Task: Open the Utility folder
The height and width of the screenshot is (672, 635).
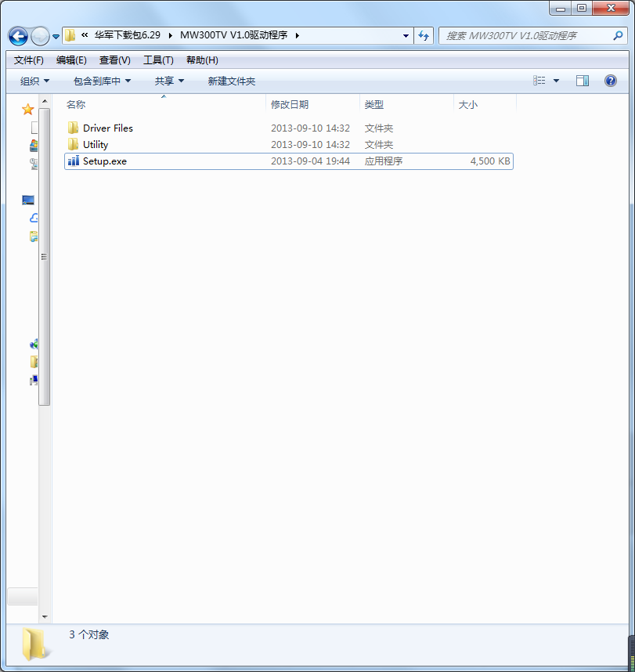Action: (x=95, y=144)
